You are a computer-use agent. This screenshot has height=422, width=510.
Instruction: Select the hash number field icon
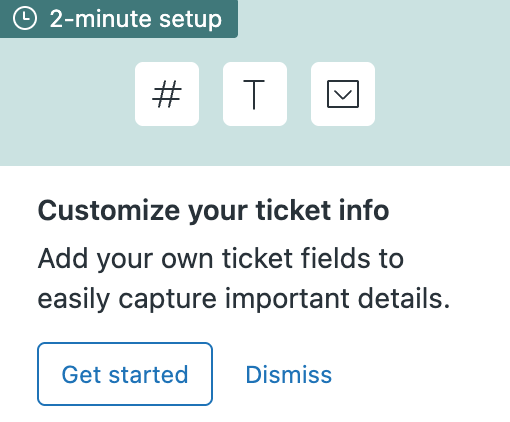pos(167,94)
